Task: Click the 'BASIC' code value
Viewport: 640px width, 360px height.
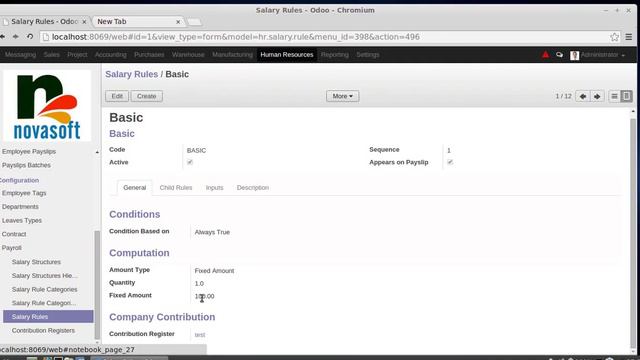Action: pyautogui.click(x=196, y=151)
